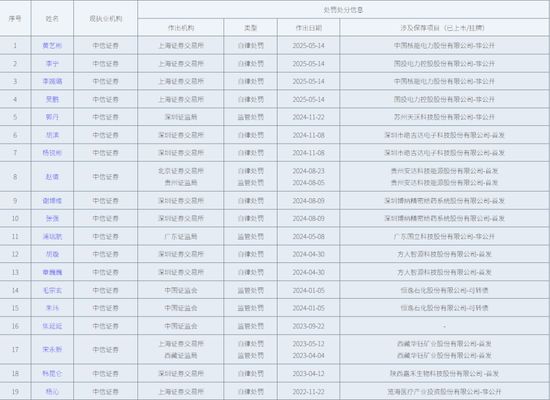Click the 深圳证监局 agency cell

point(181,117)
